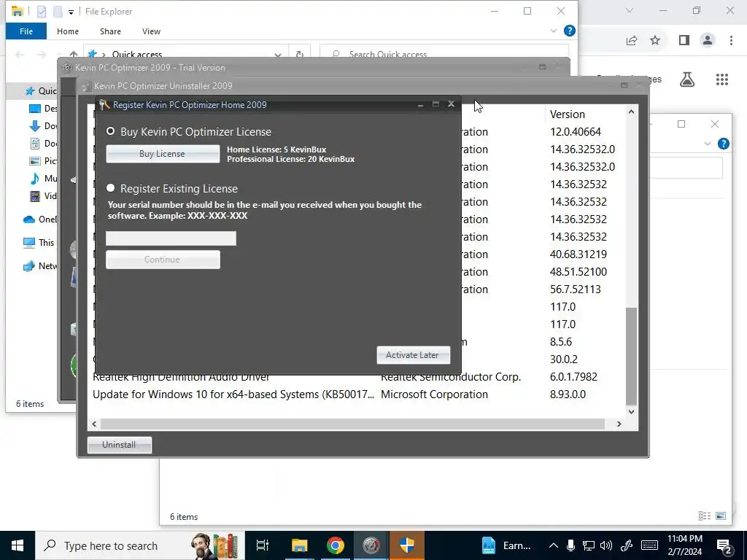Click the serial number input field
This screenshot has height=560, width=747.
pos(171,238)
